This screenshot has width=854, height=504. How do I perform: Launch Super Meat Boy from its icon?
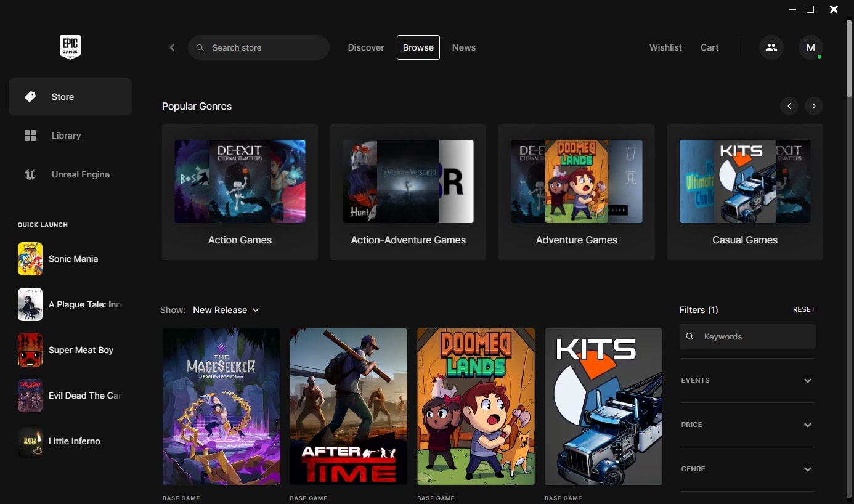(30, 350)
